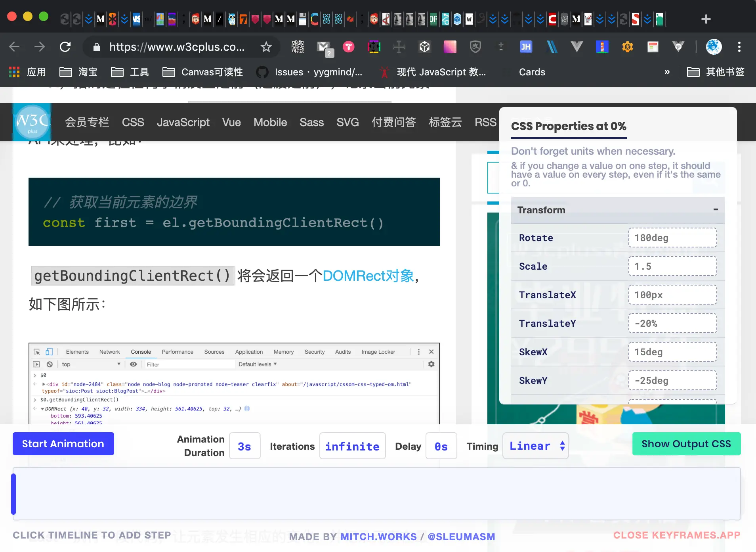Open the RSS nav item

coord(485,122)
